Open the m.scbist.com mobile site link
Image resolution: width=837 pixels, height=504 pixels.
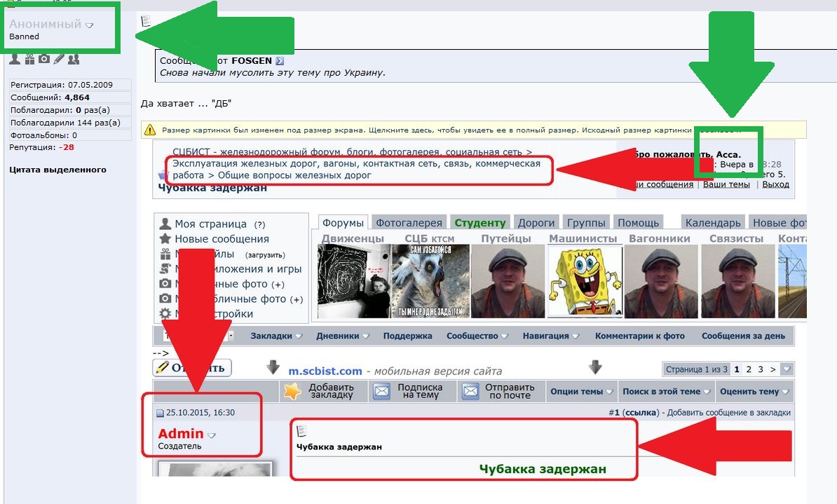tap(325, 371)
